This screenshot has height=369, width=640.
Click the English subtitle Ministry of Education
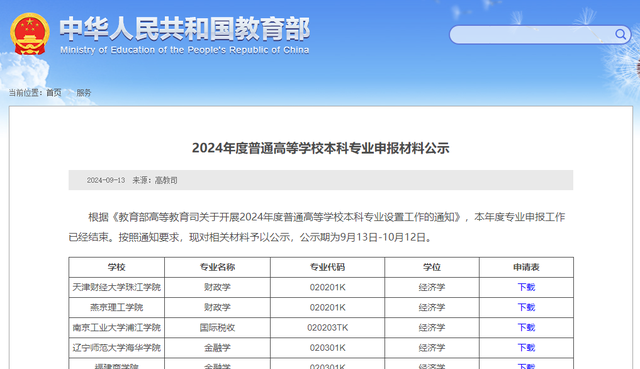(x=184, y=50)
